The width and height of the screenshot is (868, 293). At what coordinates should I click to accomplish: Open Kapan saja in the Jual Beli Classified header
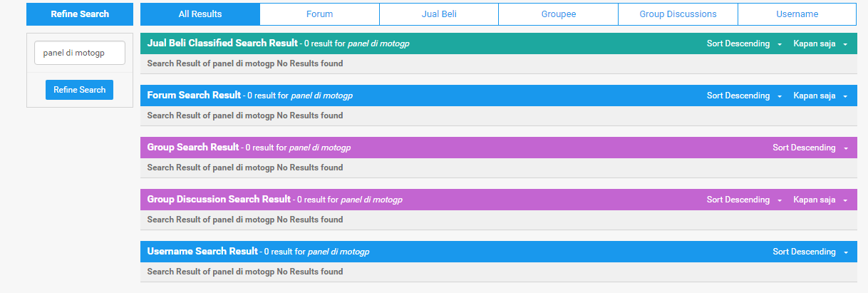[x=820, y=44]
